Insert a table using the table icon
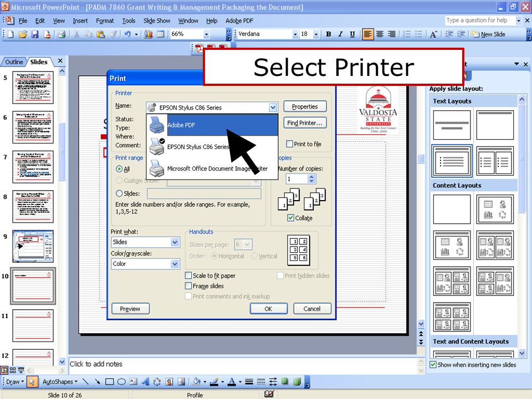 pyautogui.click(x=161, y=34)
